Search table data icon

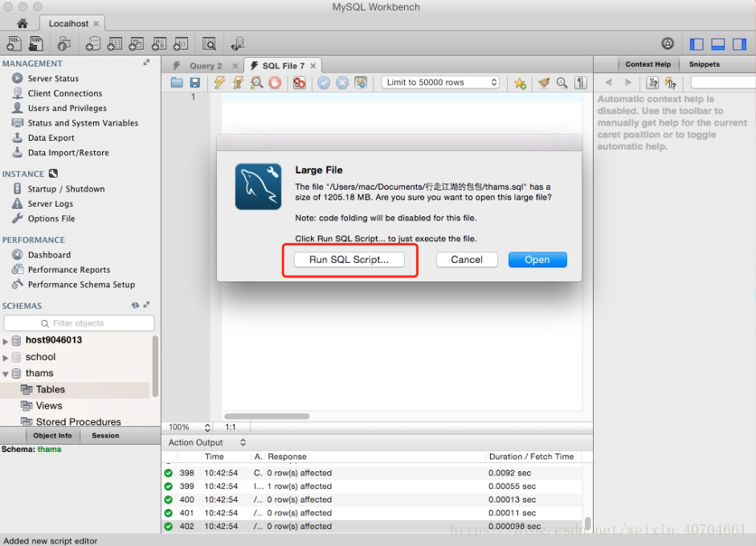pyautogui.click(x=209, y=44)
